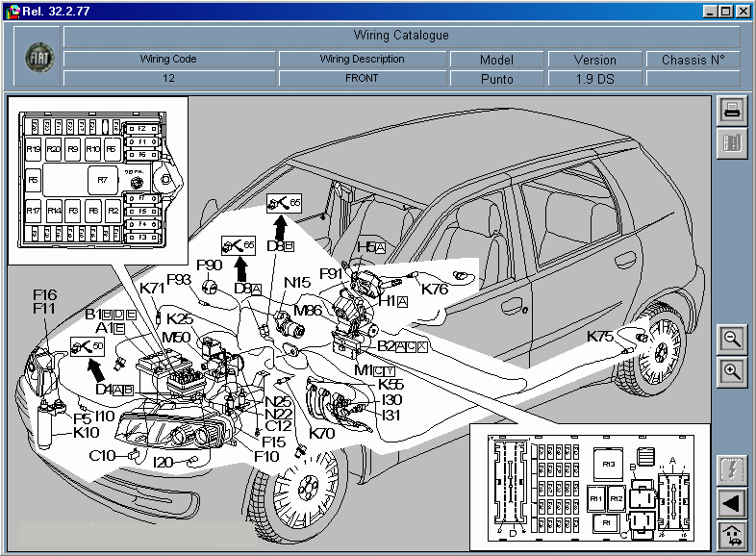Select component label I30
Viewport: 756px width, 556px height.
click(391, 400)
